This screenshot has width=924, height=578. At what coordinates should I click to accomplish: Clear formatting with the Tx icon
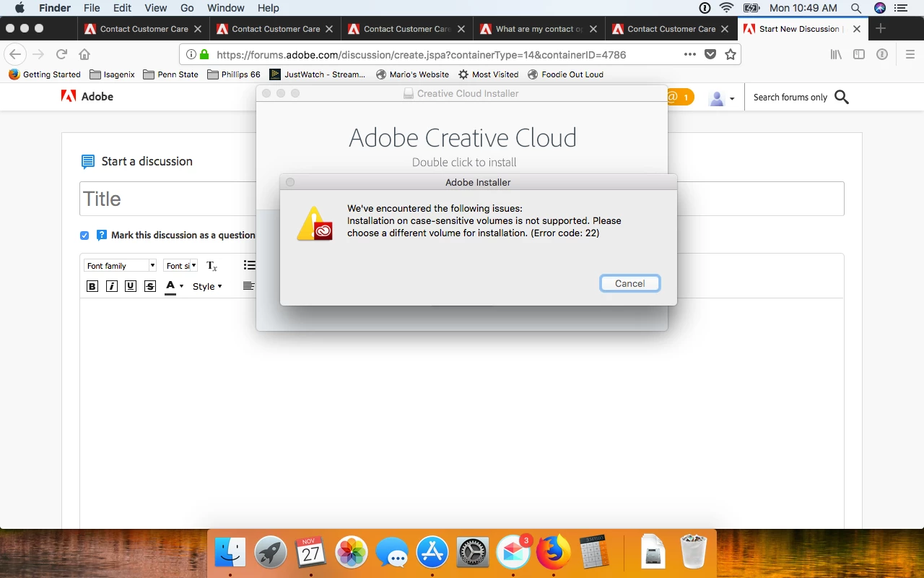(x=212, y=266)
